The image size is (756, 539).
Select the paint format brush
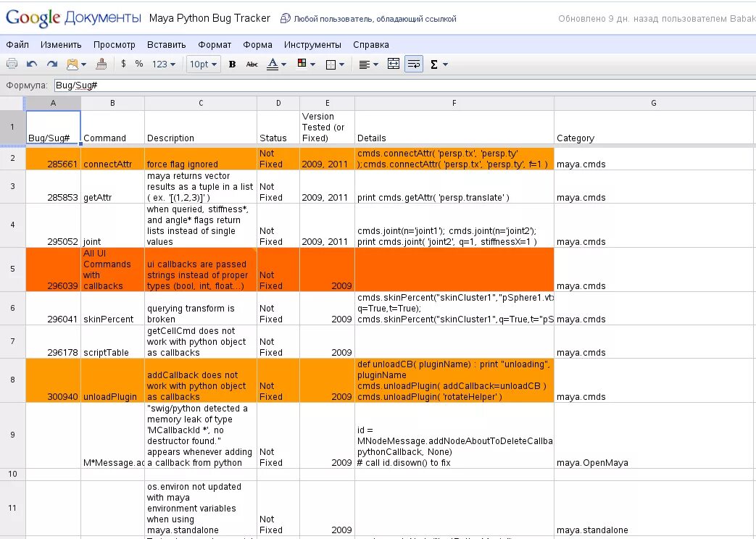pos(101,64)
